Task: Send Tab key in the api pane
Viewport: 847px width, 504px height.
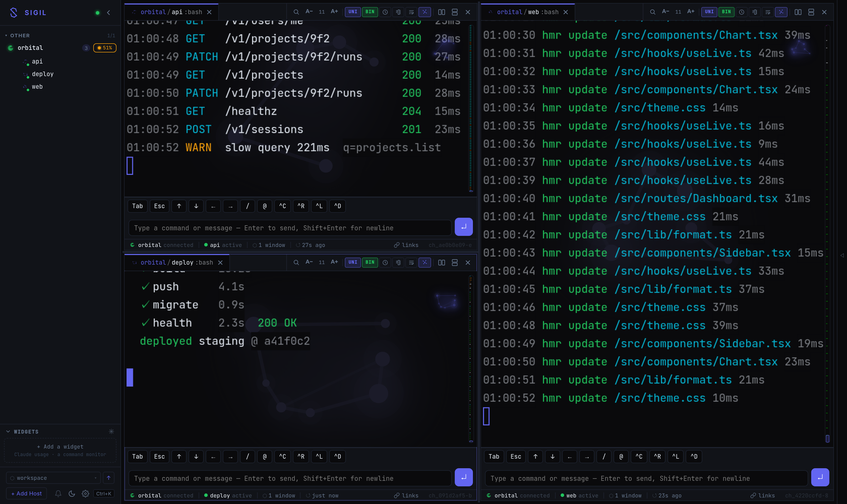Action: 138,206
